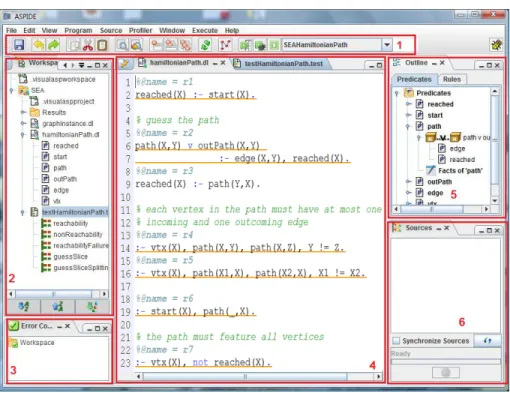Open the Edit menu
This screenshot has height=393, width=510.
pyautogui.click(x=29, y=30)
